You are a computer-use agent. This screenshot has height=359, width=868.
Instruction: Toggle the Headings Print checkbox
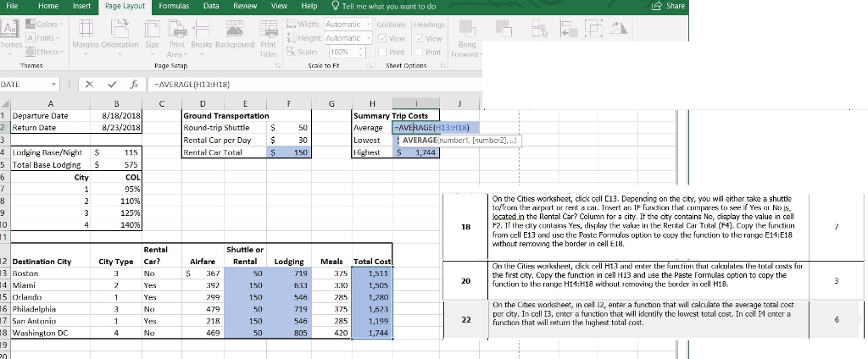(420, 52)
